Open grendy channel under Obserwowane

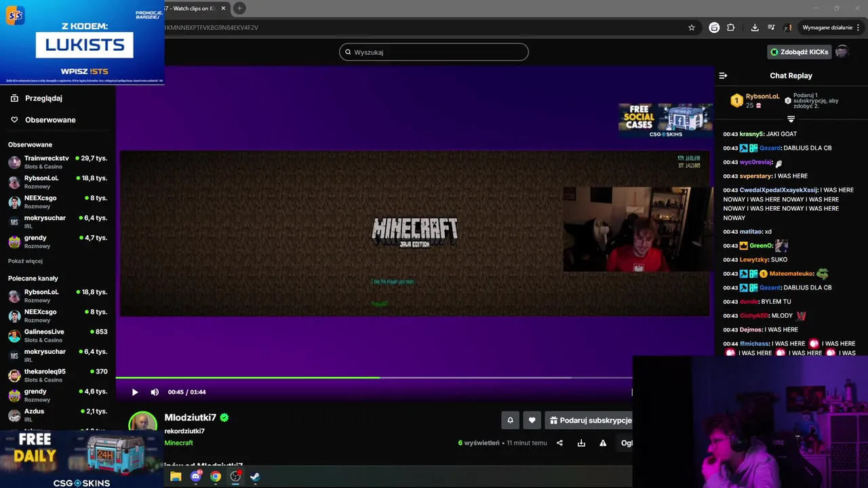(x=58, y=241)
